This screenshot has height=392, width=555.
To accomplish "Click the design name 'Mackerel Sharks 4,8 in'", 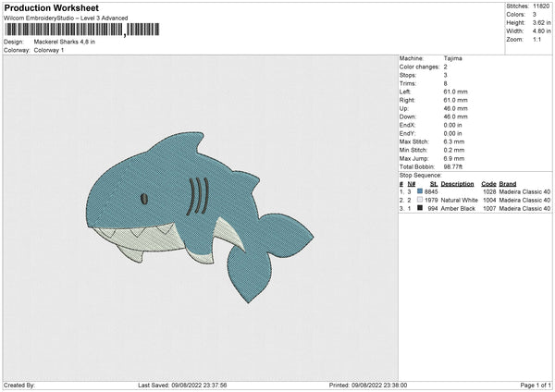I will coord(65,42).
